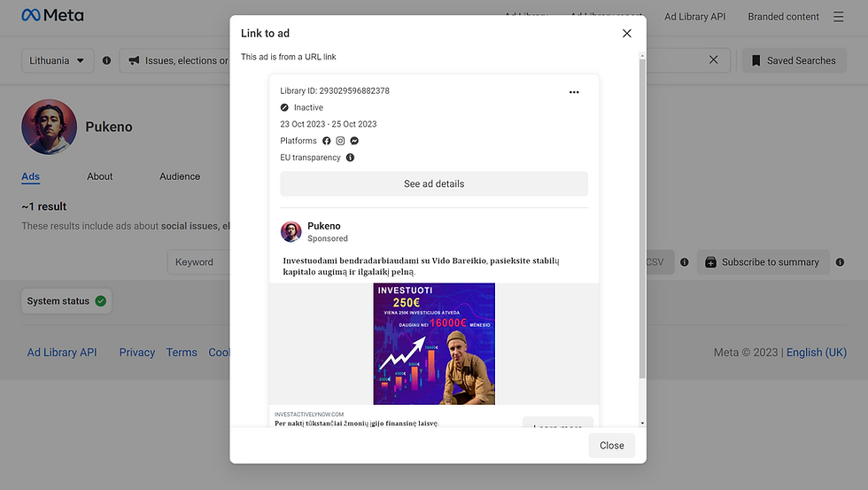Click the Saved Searches button
Screen dimensions: 868x490
tap(794, 60)
